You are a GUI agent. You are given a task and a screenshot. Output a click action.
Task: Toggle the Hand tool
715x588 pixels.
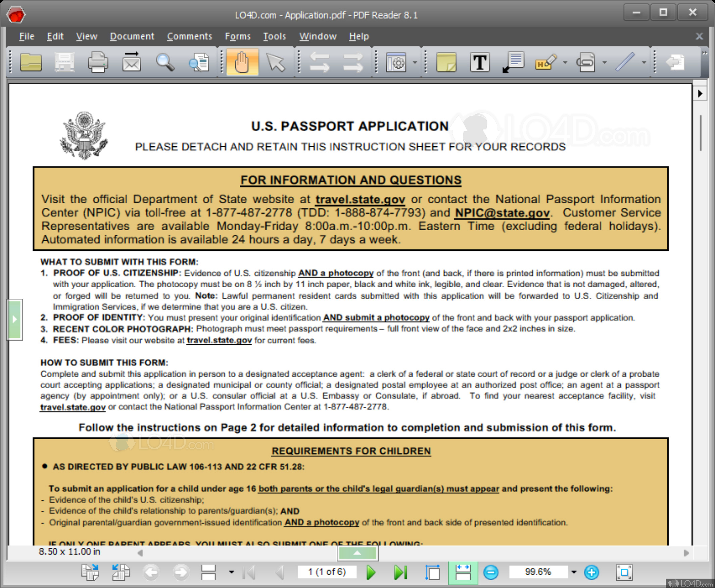242,62
